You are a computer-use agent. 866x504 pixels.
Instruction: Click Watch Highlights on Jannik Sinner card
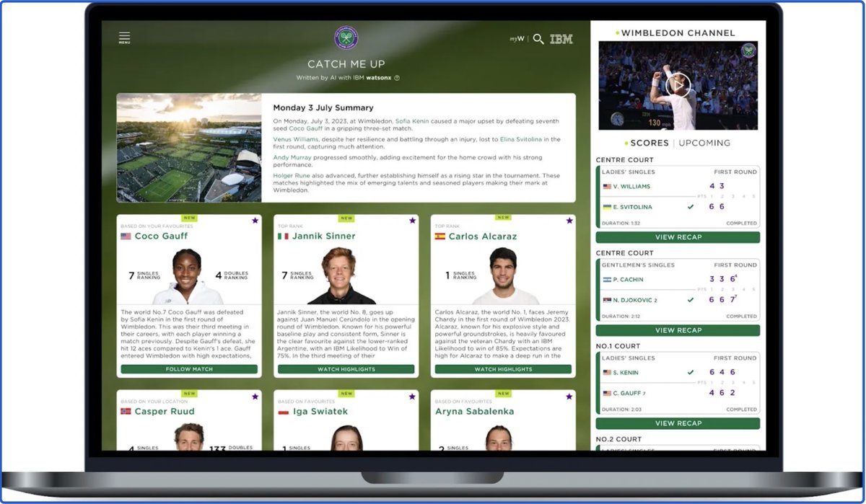(346, 369)
